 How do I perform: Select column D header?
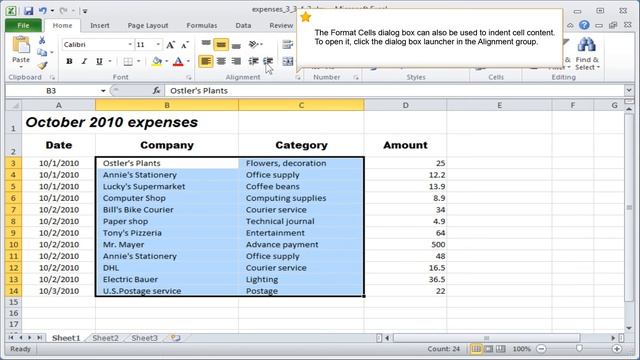405,105
